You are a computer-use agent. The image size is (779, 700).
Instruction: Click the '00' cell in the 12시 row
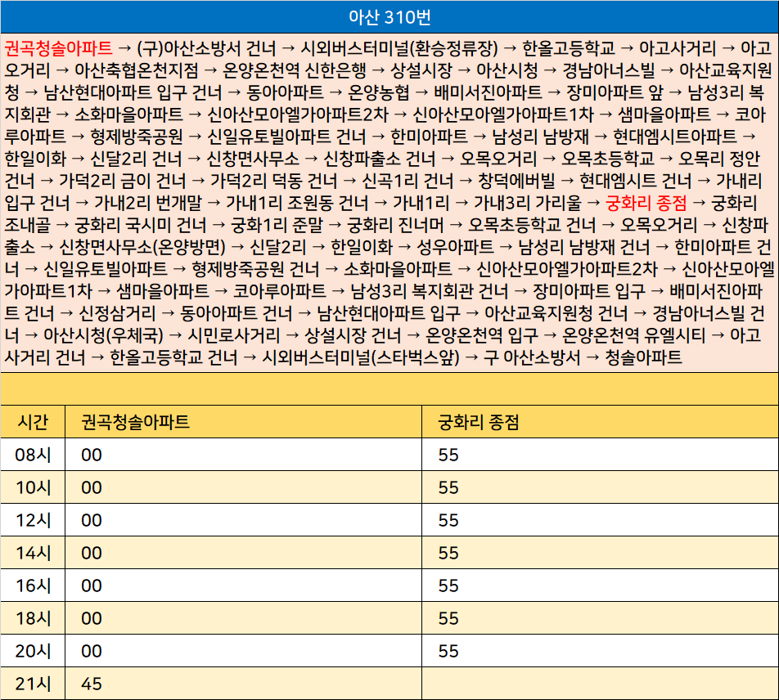pos(244,520)
